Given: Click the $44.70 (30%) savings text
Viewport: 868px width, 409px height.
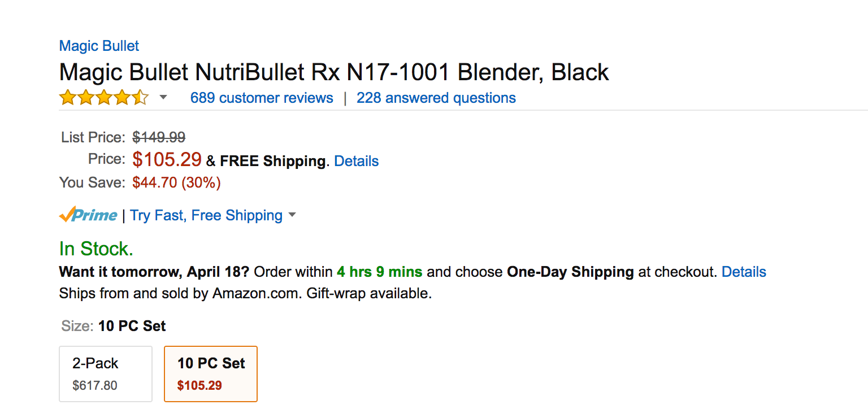Looking at the screenshot, I should point(176,182).
